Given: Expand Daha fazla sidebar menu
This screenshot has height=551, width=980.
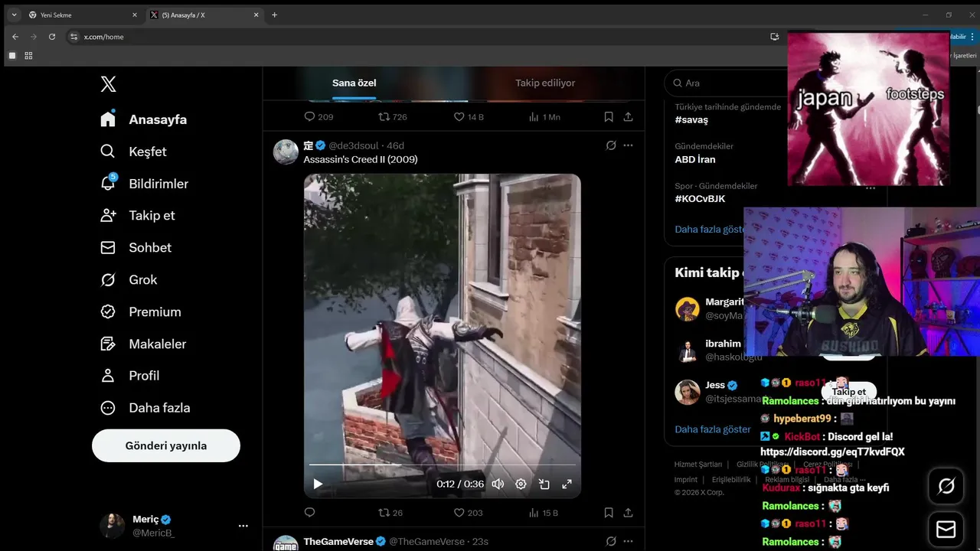Looking at the screenshot, I should click(145, 408).
